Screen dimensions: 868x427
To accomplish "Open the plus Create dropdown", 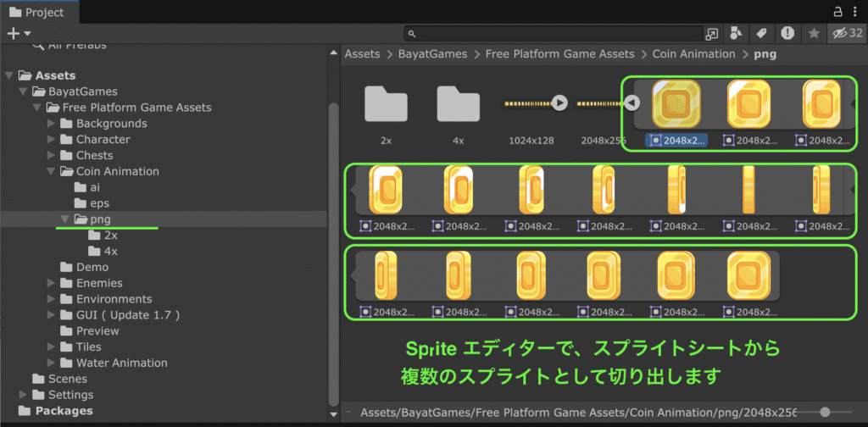I will click(19, 33).
